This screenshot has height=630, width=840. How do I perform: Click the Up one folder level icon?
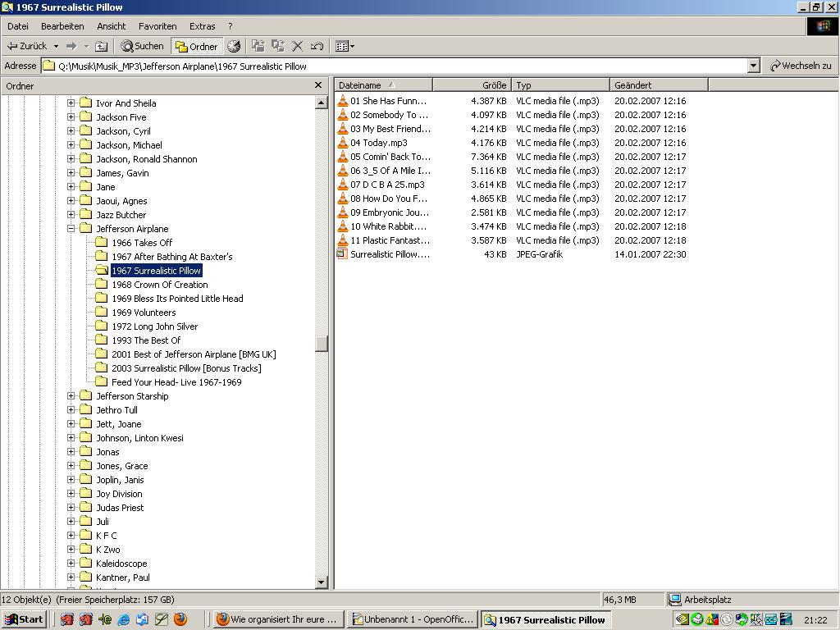click(101, 47)
